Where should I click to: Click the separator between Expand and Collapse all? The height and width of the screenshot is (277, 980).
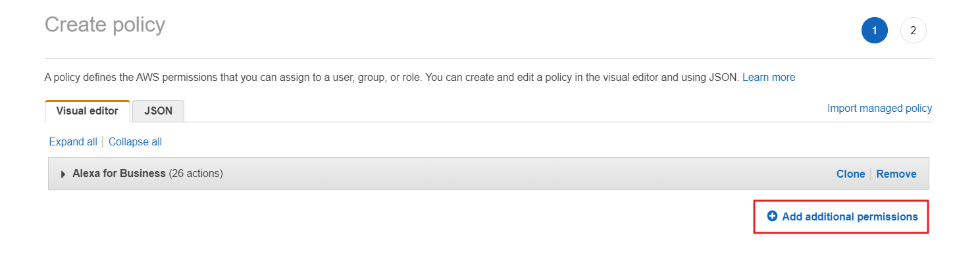103,142
